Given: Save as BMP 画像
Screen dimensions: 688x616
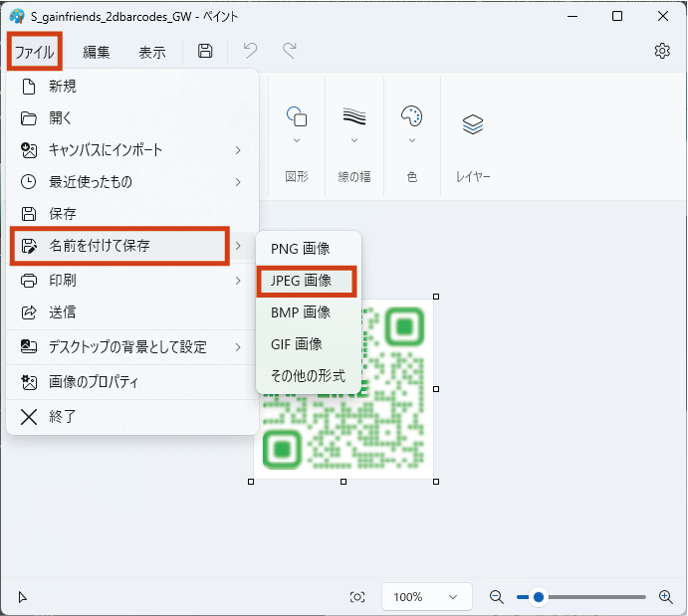Looking at the screenshot, I should tap(308, 312).
